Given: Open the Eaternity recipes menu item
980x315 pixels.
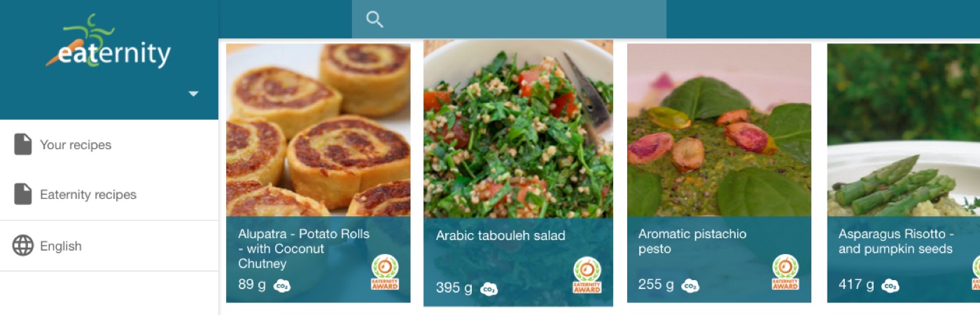Looking at the screenshot, I should (x=88, y=195).
